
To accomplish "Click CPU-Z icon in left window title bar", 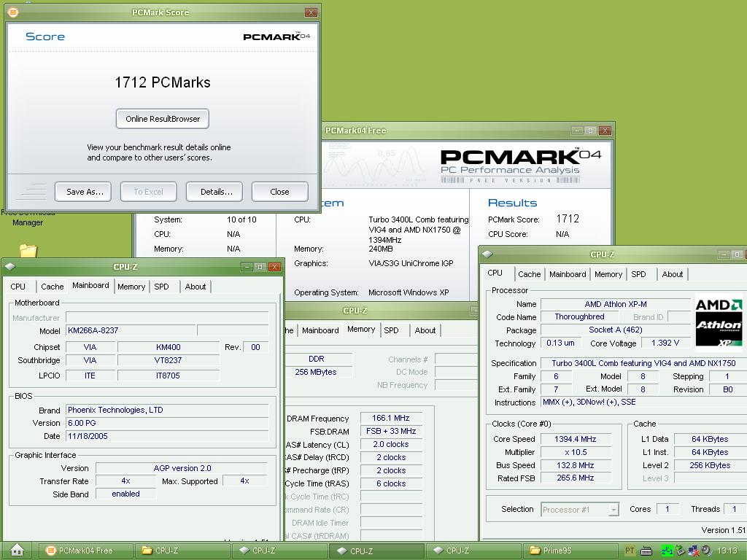I will (10, 267).
